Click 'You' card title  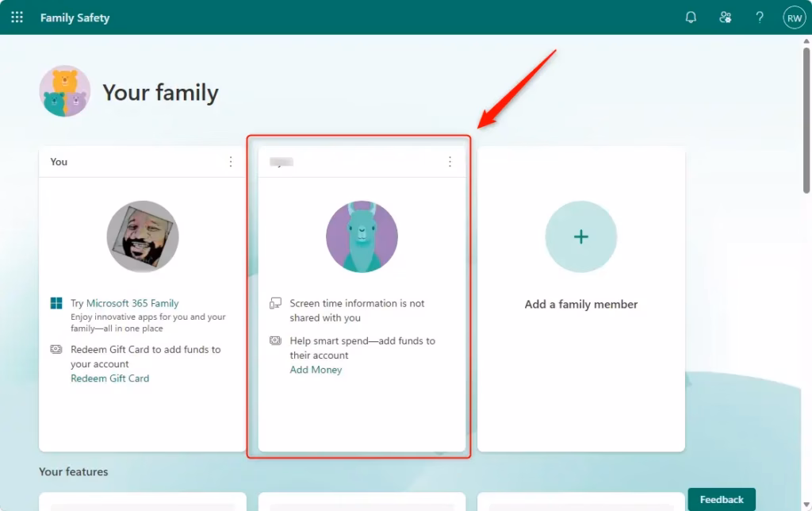pyautogui.click(x=59, y=162)
